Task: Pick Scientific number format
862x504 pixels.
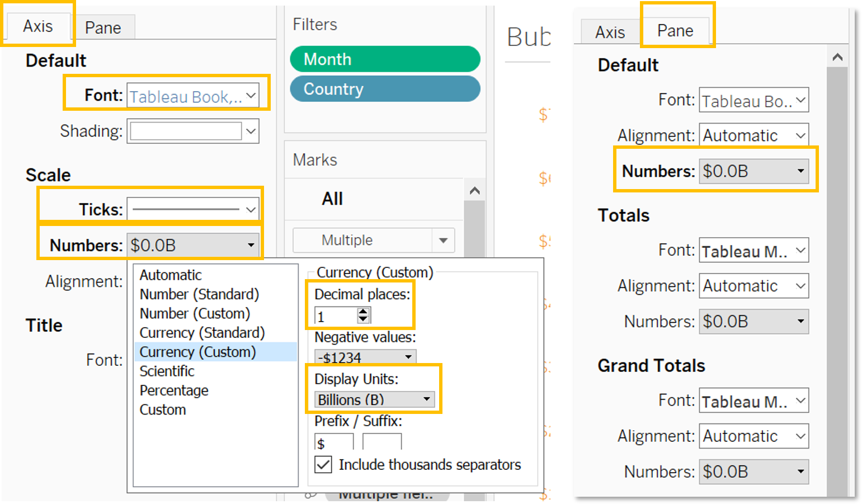Action: 167,371
